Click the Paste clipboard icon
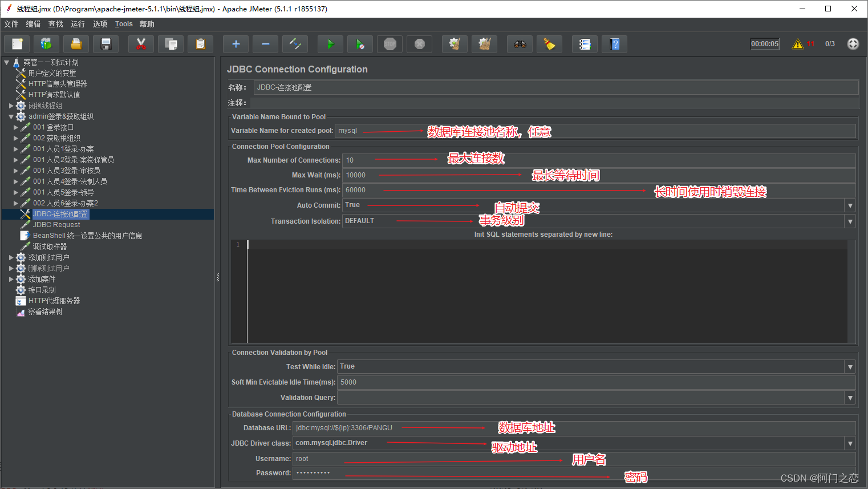 (x=201, y=44)
